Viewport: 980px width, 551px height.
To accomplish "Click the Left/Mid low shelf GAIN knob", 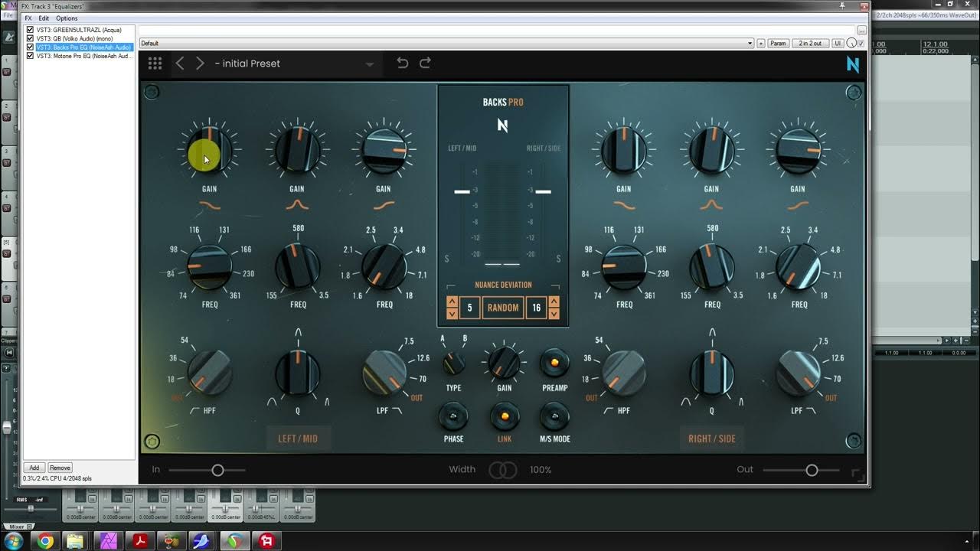I will coord(210,149).
